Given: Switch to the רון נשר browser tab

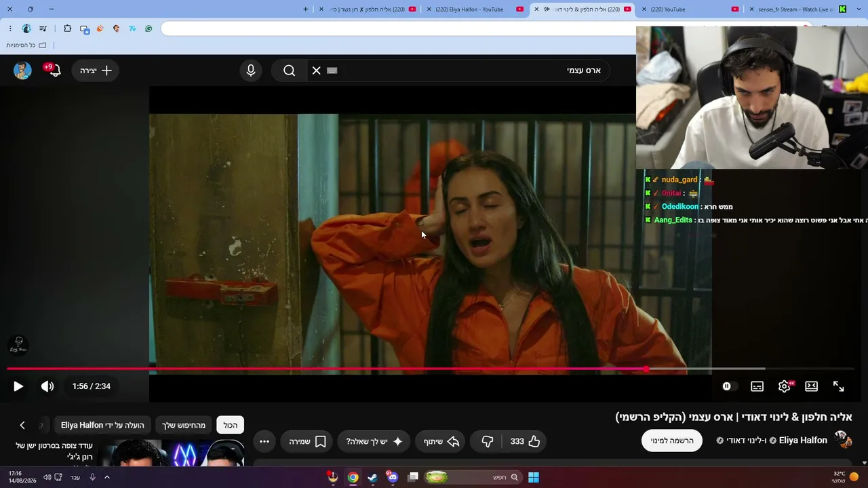Looking at the screenshot, I should pos(368,9).
